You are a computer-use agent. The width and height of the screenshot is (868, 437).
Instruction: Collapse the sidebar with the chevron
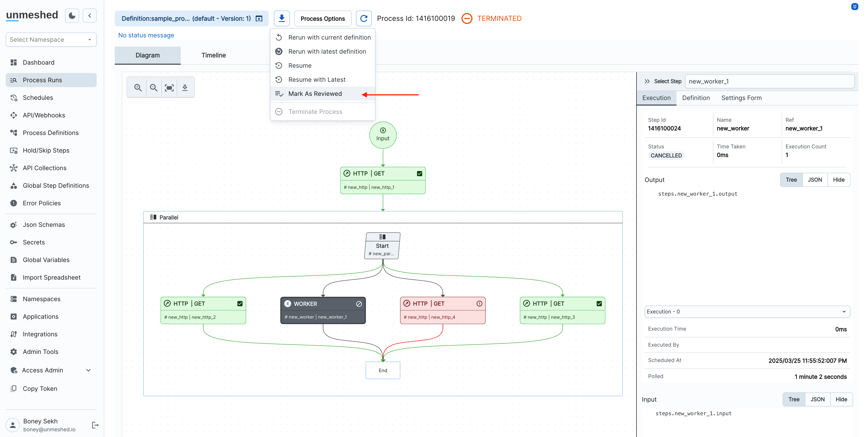pyautogui.click(x=90, y=16)
